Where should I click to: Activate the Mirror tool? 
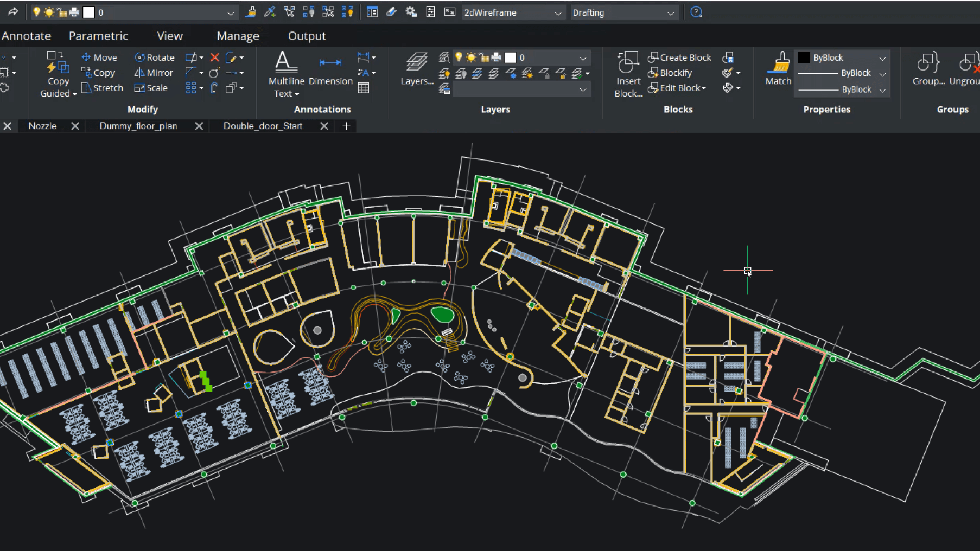(x=154, y=73)
